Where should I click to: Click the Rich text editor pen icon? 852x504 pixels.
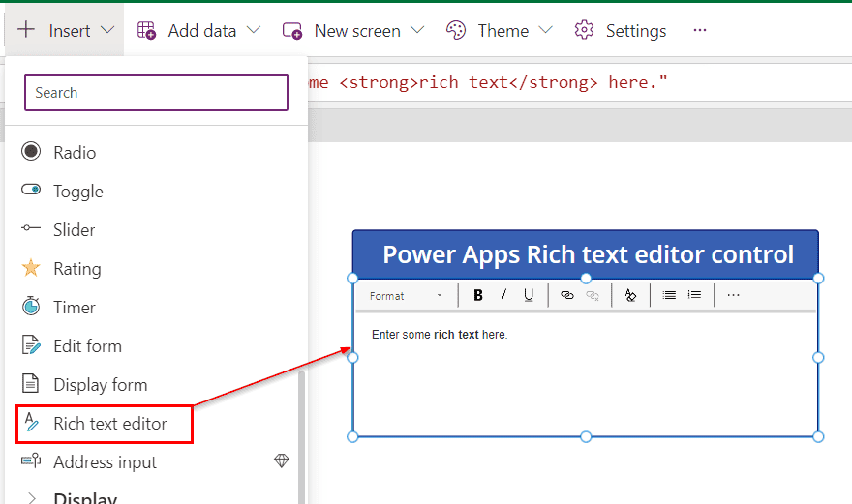(x=32, y=422)
